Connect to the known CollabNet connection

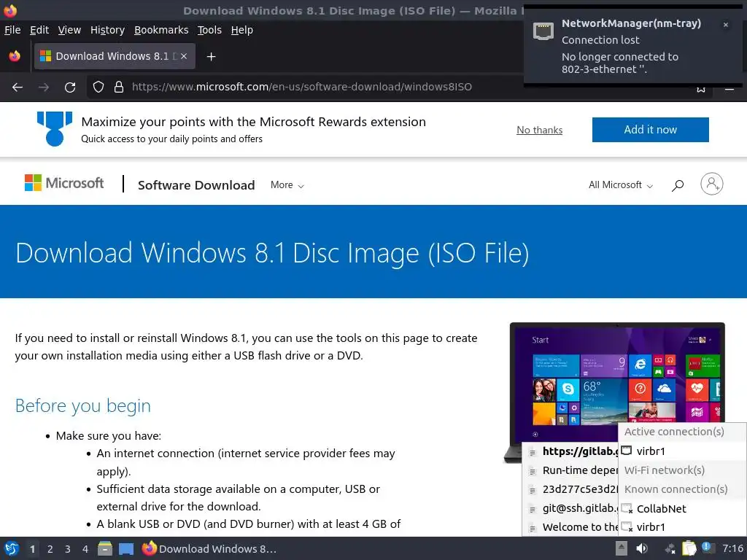coord(682,508)
